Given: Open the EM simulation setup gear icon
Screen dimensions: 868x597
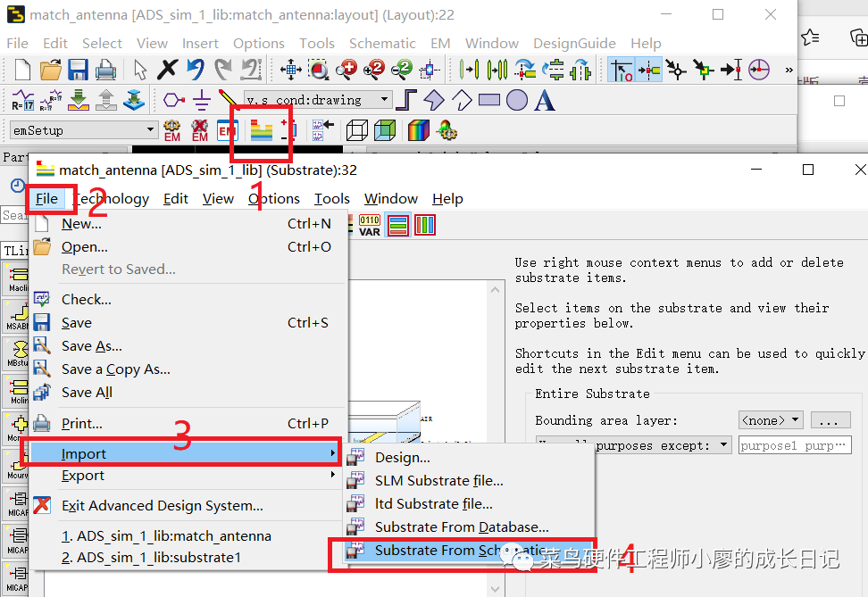Looking at the screenshot, I should 172,130.
